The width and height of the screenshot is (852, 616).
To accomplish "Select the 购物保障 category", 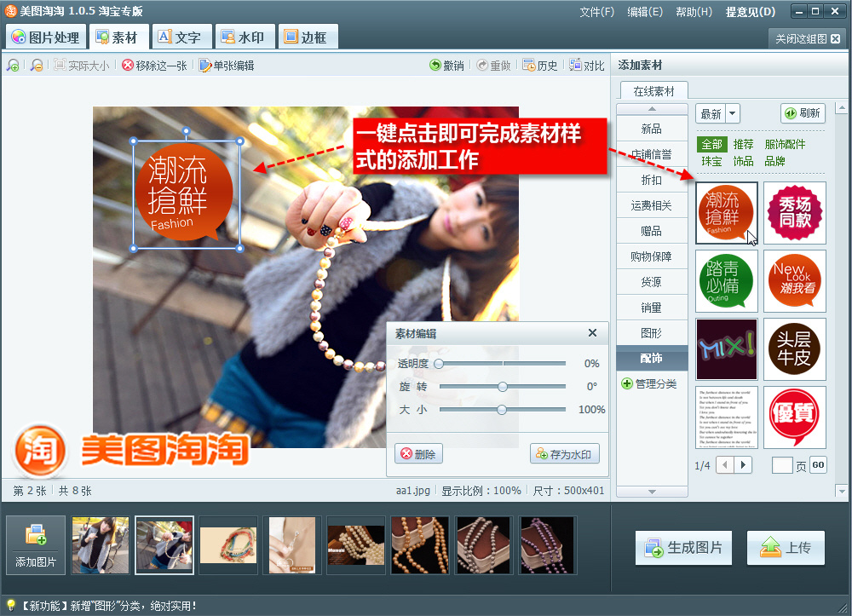I will point(652,256).
